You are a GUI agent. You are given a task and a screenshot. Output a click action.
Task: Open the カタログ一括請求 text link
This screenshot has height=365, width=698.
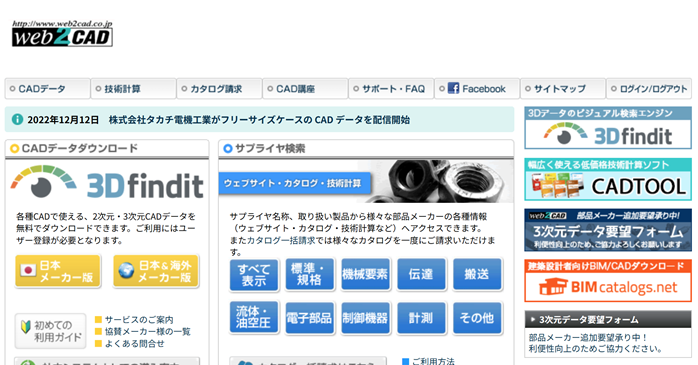click(281, 240)
